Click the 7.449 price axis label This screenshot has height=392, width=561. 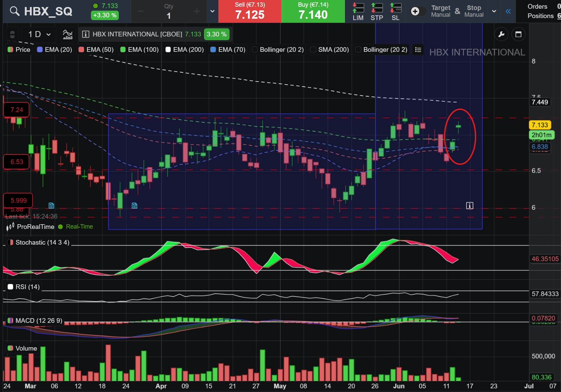[x=540, y=102]
